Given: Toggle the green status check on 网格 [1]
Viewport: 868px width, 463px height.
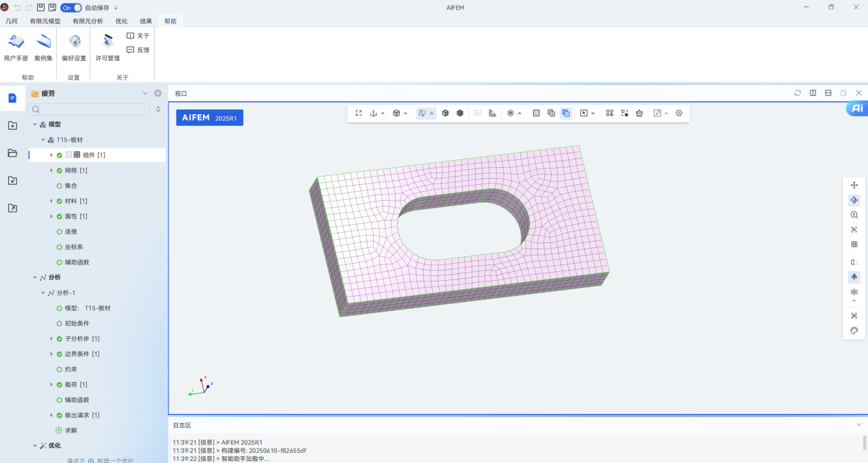Looking at the screenshot, I should (60, 171).
